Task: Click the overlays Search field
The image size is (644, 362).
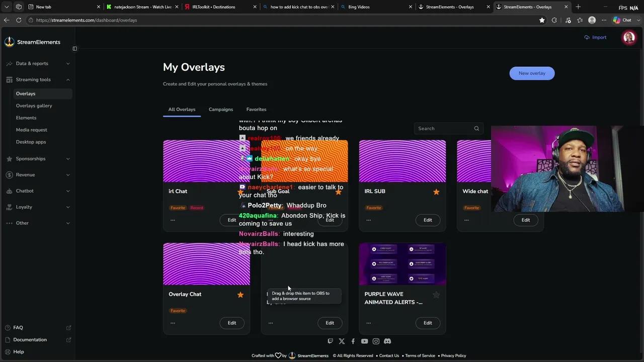Action: pos(448,129)
